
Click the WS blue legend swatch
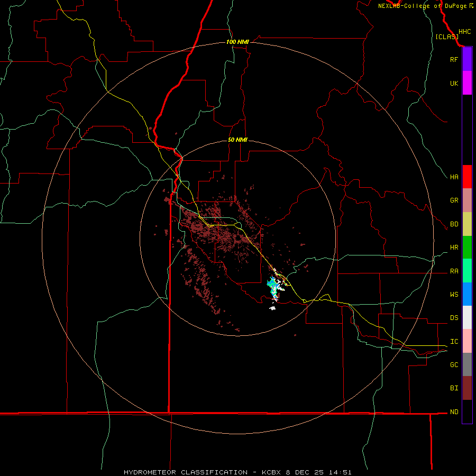click(467, 294)
